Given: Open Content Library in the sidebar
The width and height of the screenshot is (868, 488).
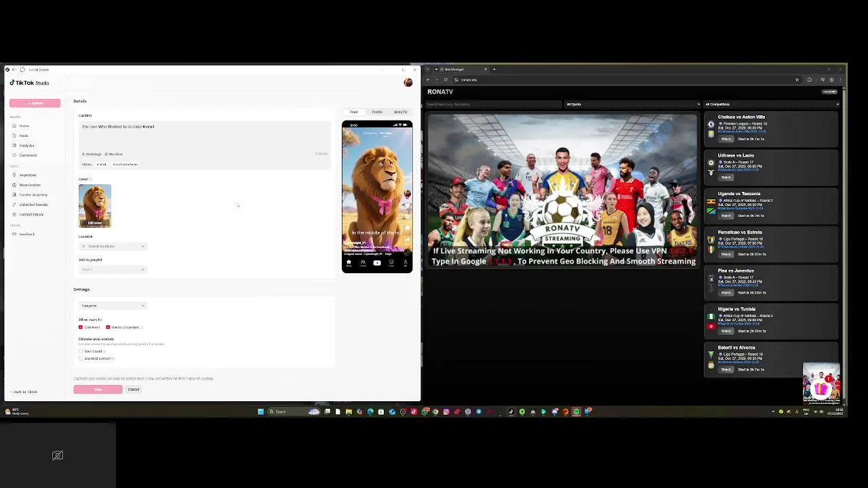Looking at the screenshot, I should [31, 214].
